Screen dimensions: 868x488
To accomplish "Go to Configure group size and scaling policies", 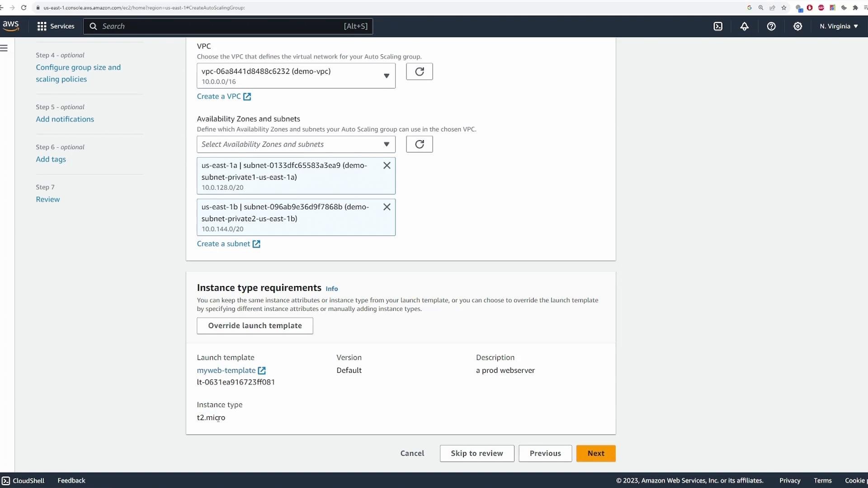I will 78,73.
